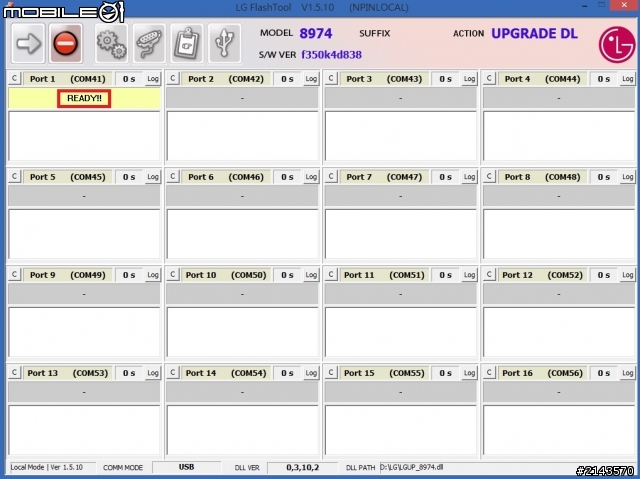Open the Log for Port 11
The width and height of the screenshot is (640, 479).
pos(469,275)
